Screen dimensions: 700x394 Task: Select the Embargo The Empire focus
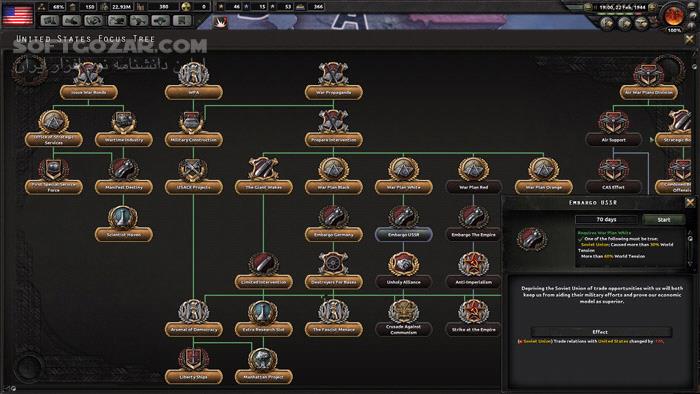[x=473, y=234]
